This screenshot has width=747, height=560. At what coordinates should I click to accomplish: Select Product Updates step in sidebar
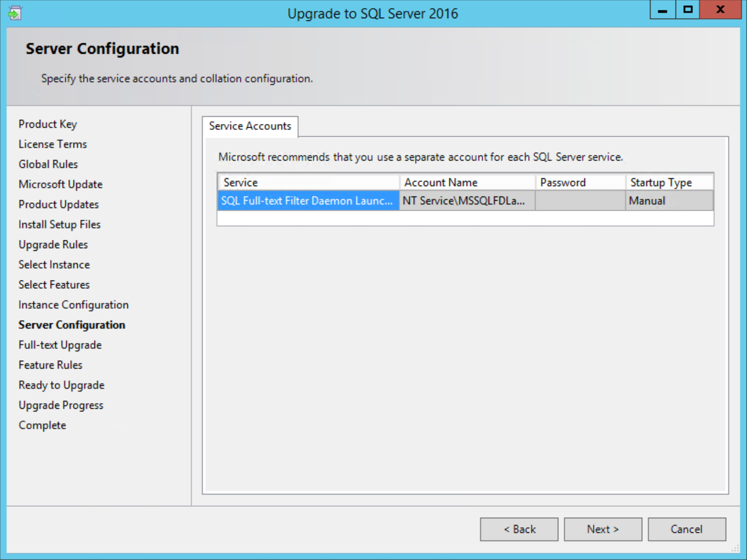coord(58,204)
